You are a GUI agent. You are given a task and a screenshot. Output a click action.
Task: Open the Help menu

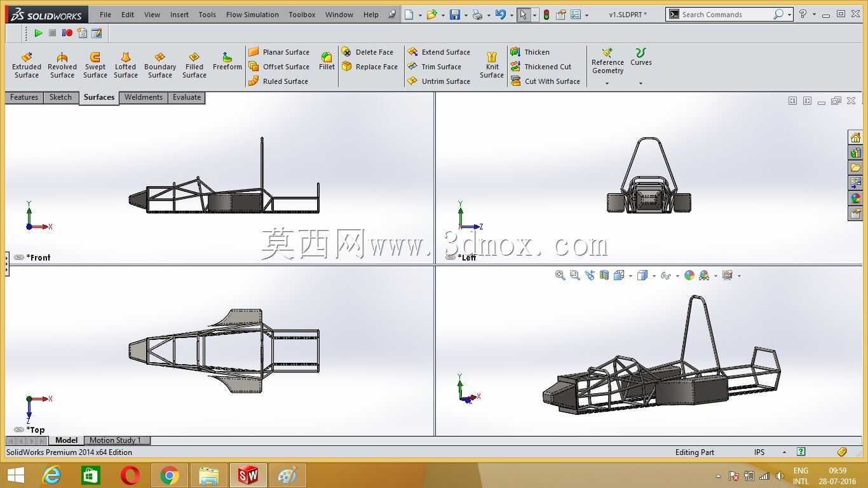click(x=371, y=15)
